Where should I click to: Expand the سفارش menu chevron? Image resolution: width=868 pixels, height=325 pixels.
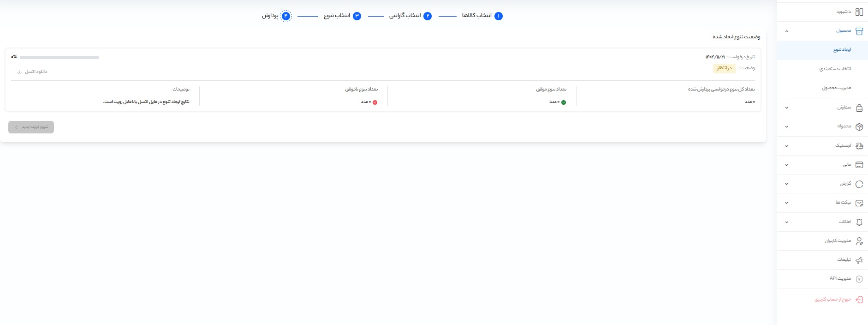click(786, 108)
